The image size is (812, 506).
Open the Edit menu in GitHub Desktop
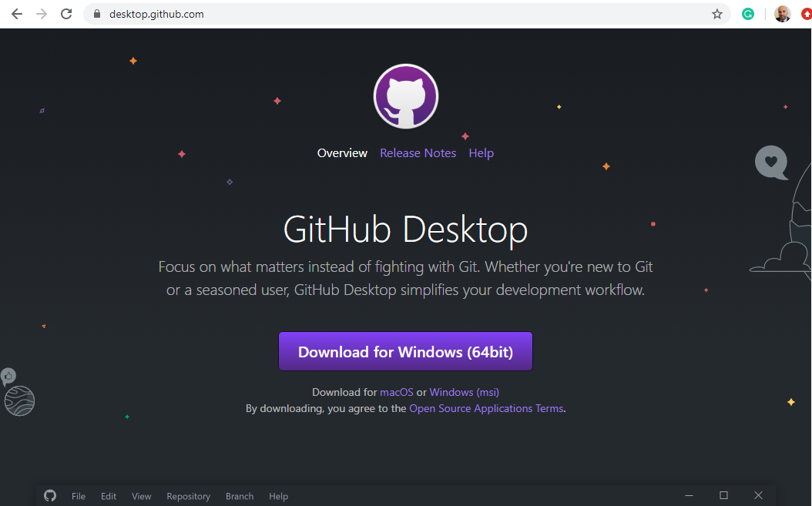(108, 496)
